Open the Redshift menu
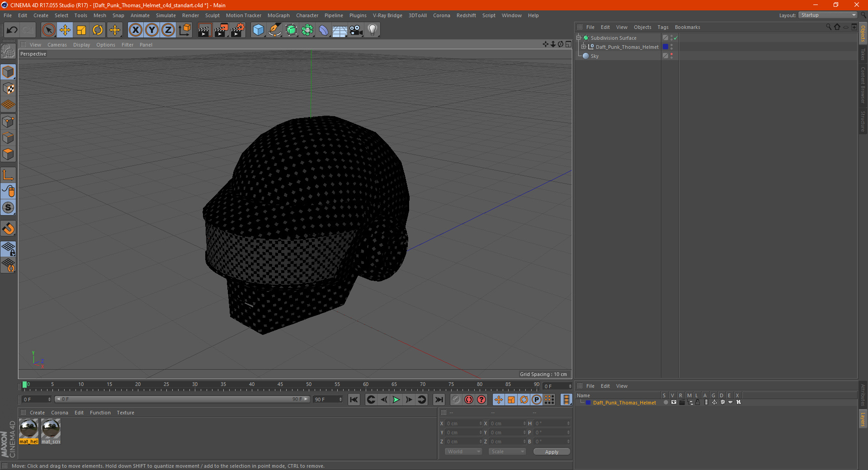 466,15
